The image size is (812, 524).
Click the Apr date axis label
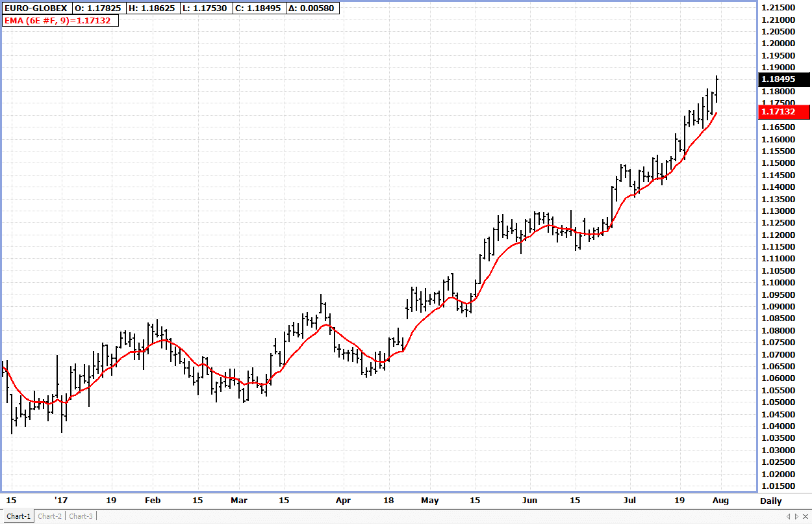point(343,501)
